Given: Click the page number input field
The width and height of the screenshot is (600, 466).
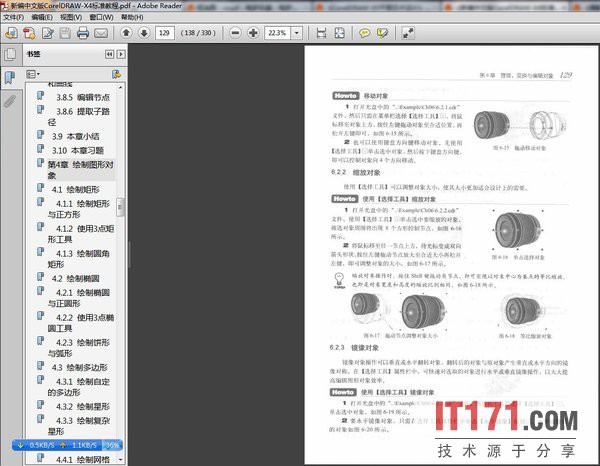Looking at the screenshot, I should pos(168,33).
